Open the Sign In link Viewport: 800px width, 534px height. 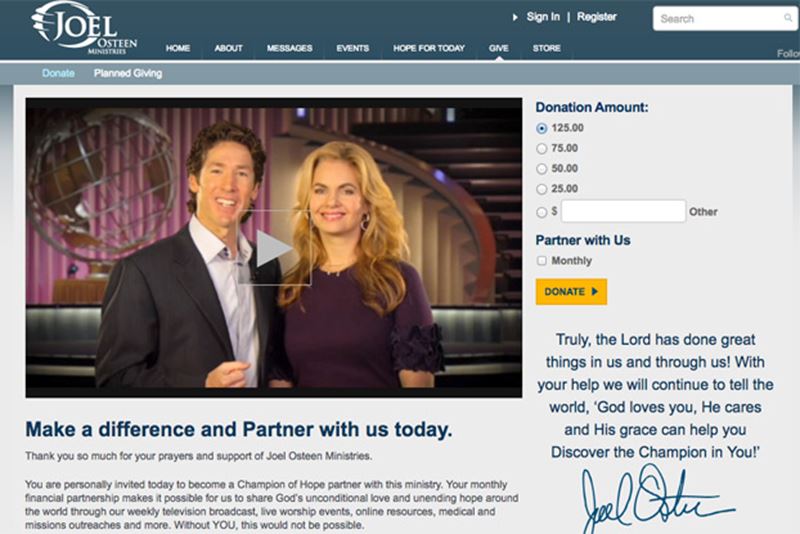click(543, 17)
